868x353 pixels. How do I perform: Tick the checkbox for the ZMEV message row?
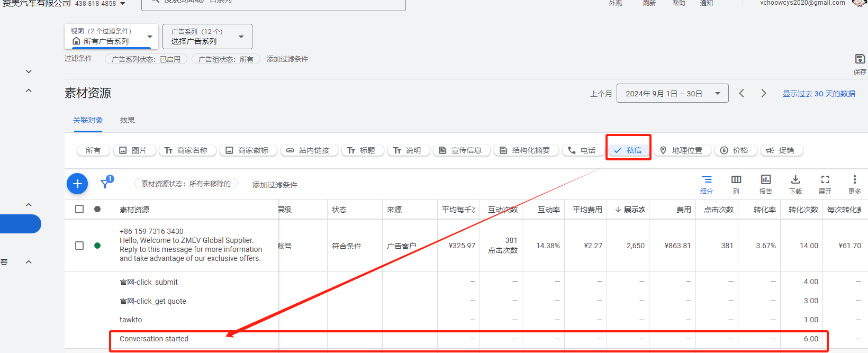point(79,246)
